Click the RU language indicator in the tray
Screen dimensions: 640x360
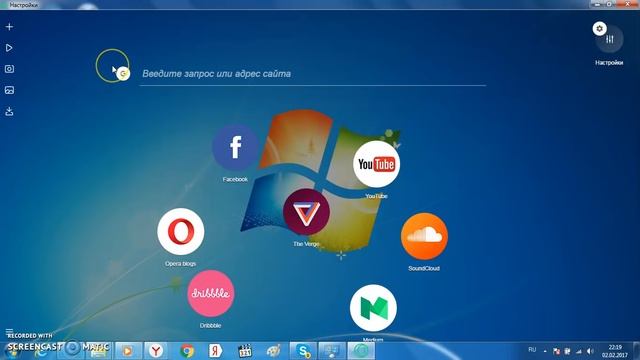[x=532, y=350]
